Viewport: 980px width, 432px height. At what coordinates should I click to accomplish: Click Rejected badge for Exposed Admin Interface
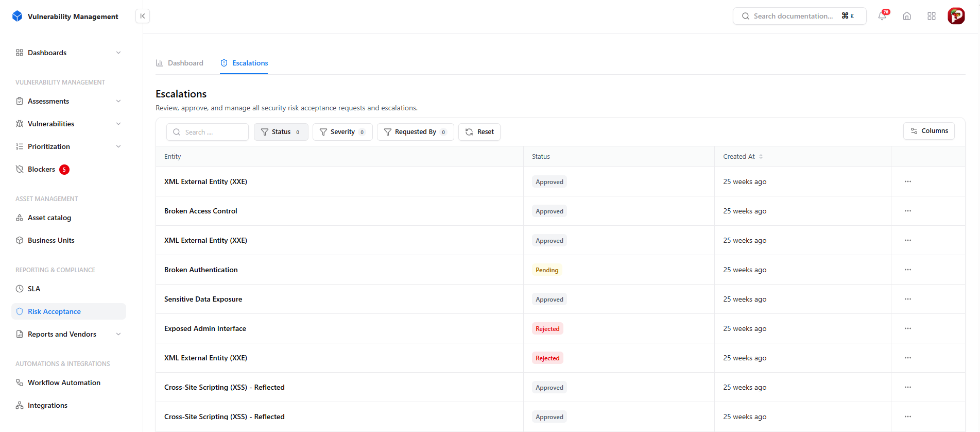coord(547,328)
